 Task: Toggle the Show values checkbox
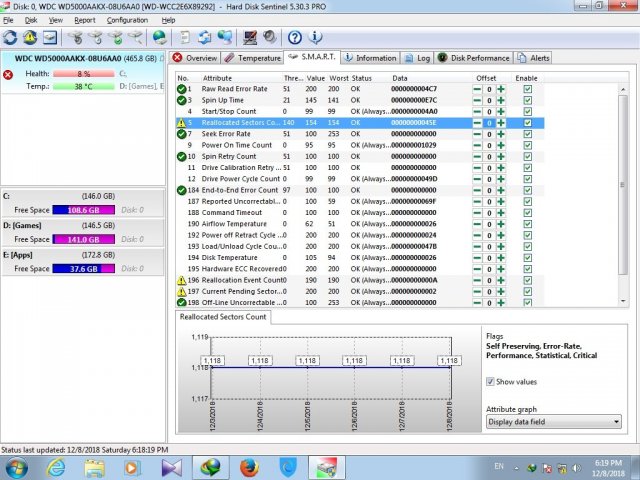click(x=491, y=381)
